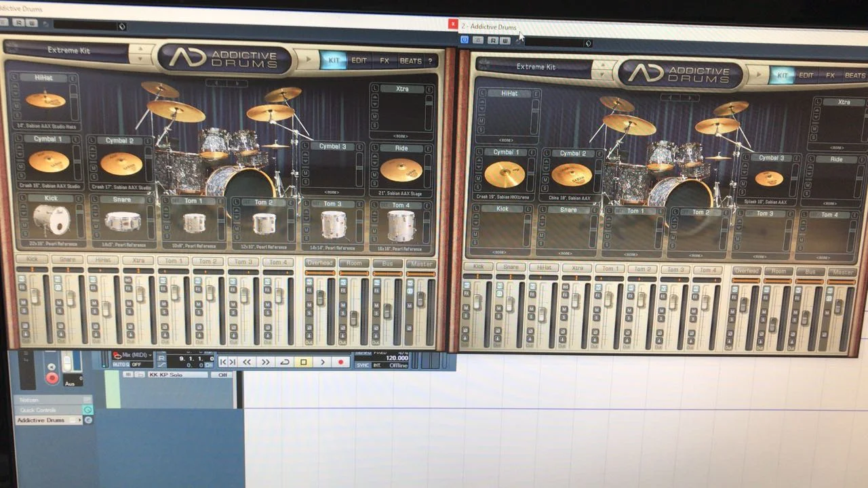Click the Bus channel button in left mixer
The image size is (868, 488).
click(x=387, y=263)
